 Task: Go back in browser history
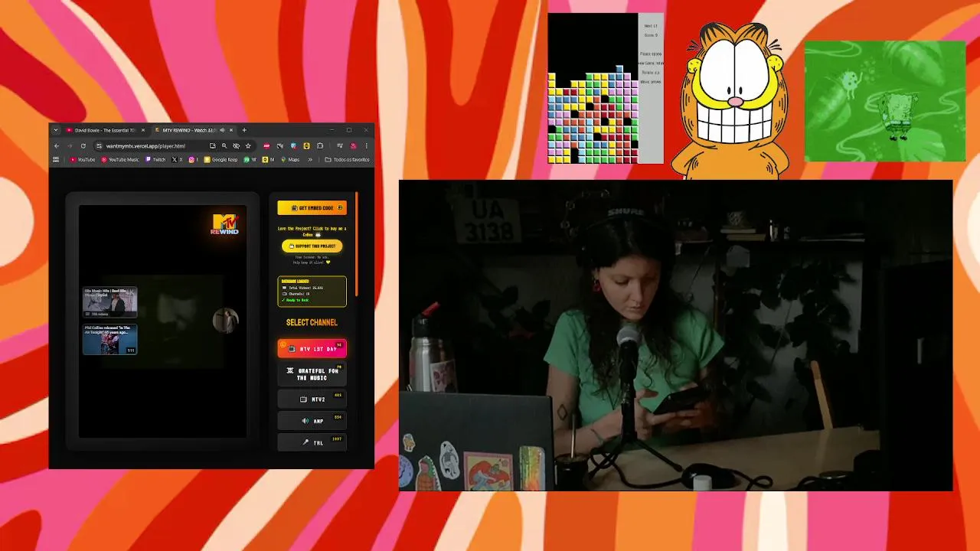click(x=57, y=146)
